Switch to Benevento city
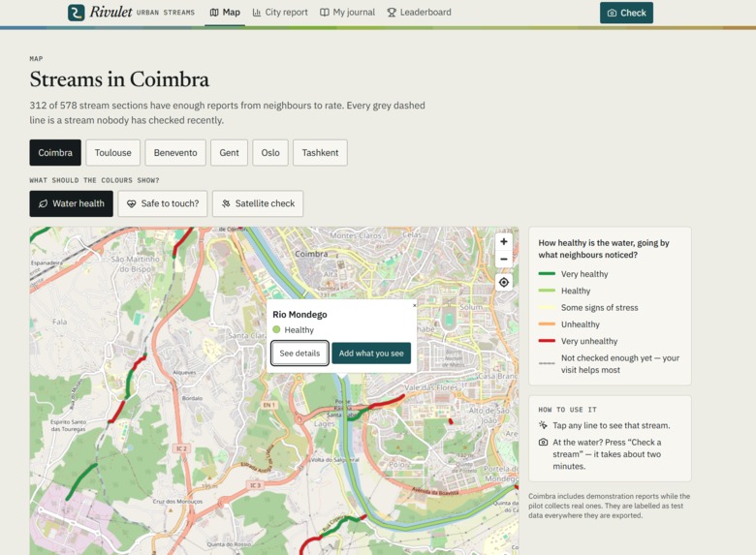 (175, 153)
